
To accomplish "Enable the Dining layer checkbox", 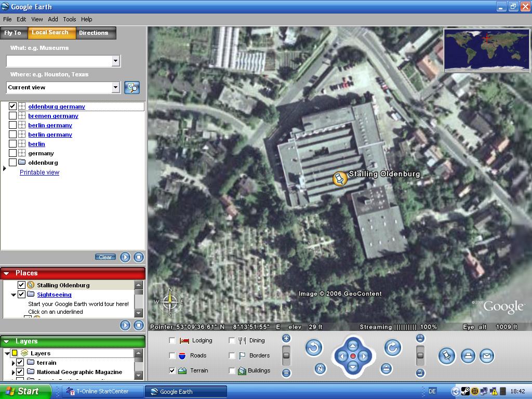I will [x=232, y=340].
